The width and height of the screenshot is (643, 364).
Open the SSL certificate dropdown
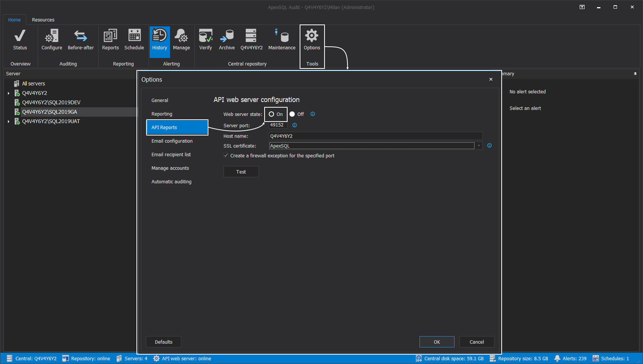pyautogui.click(x=478, y=146)
